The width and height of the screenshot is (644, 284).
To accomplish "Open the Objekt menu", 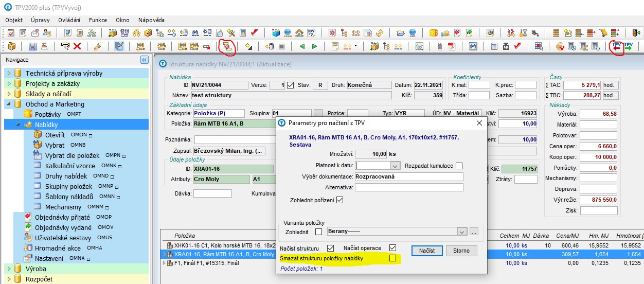I will point(14,20).
